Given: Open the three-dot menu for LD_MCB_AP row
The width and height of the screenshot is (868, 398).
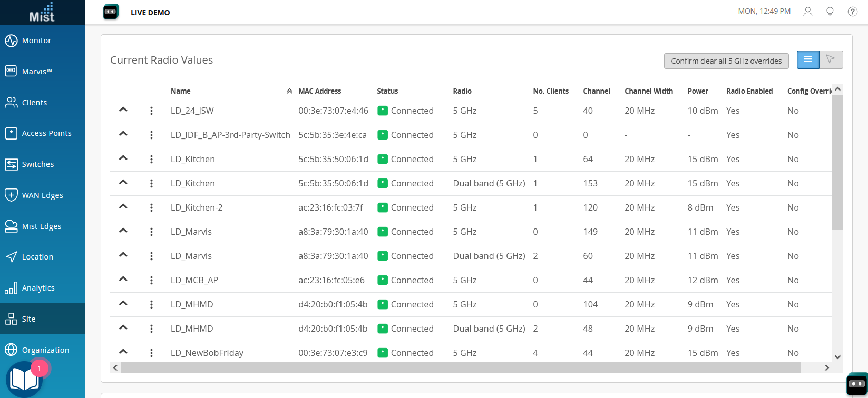Looking at the screenshot, I should coord(151,280).
